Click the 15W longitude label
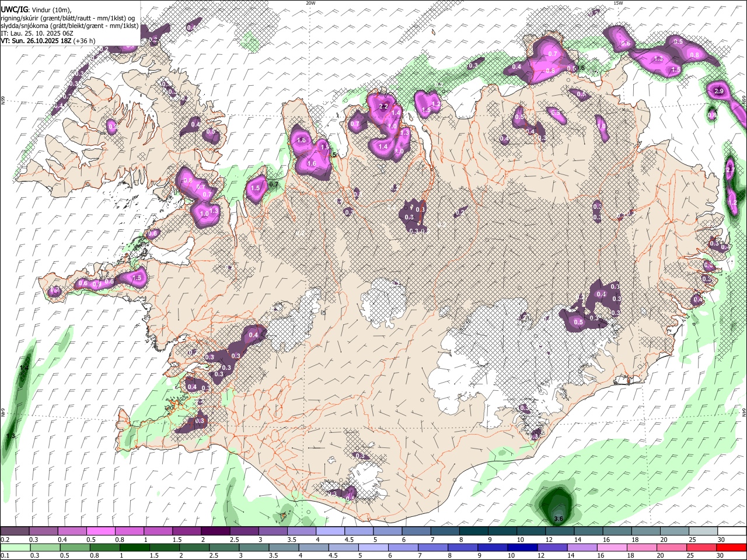747x560 pixels. pyautogui.click(x=618, y=3)
